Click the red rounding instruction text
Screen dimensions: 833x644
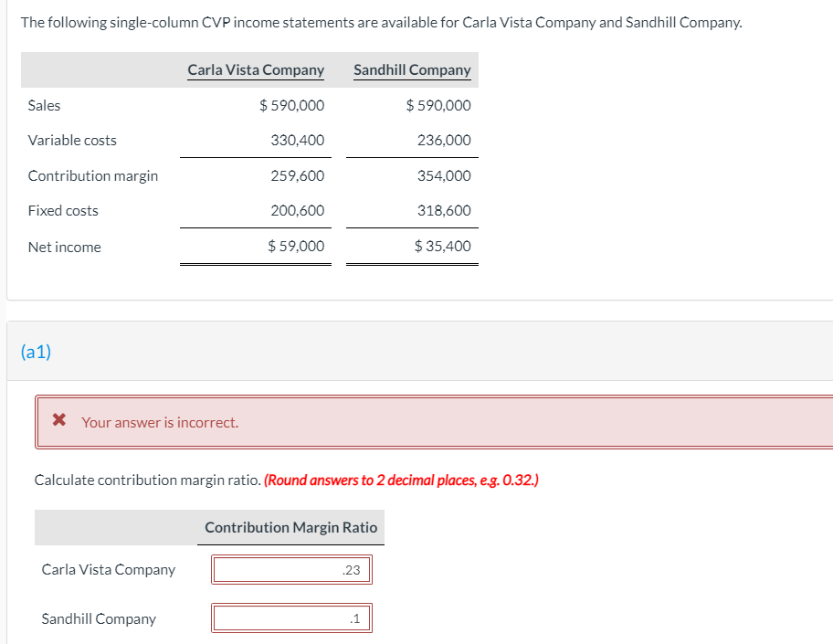tap(401, 480)
